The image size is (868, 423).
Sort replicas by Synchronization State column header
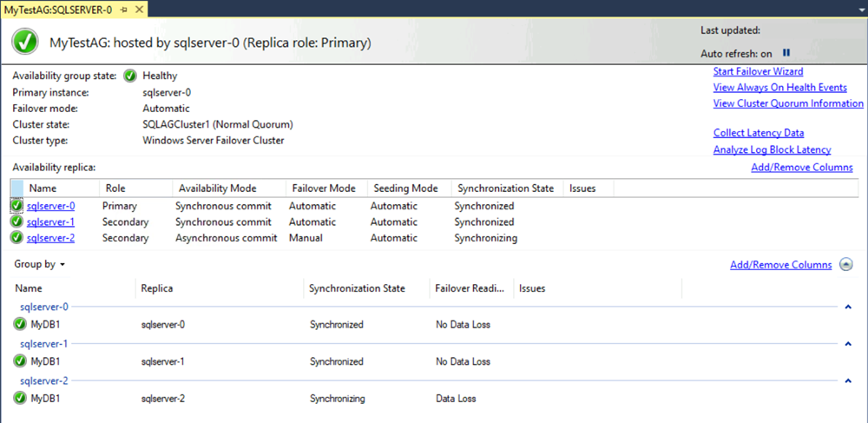[505, 188]
